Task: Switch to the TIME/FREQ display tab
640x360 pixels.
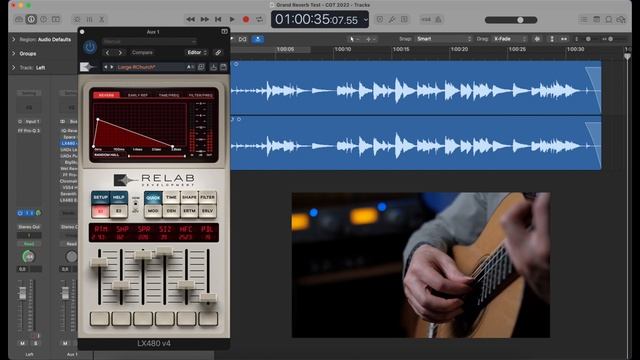Action: coord(169,95)
